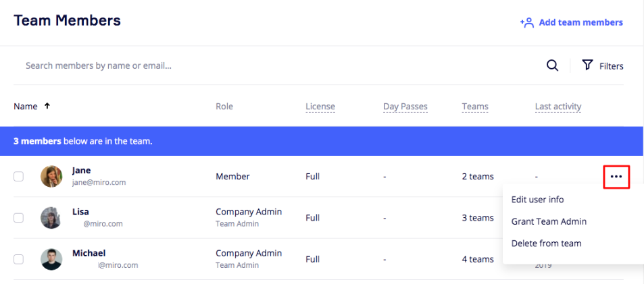Viewport: 644px width, 284px height.
Task: Click Michael's profile avatar
Action: (51, 259)
